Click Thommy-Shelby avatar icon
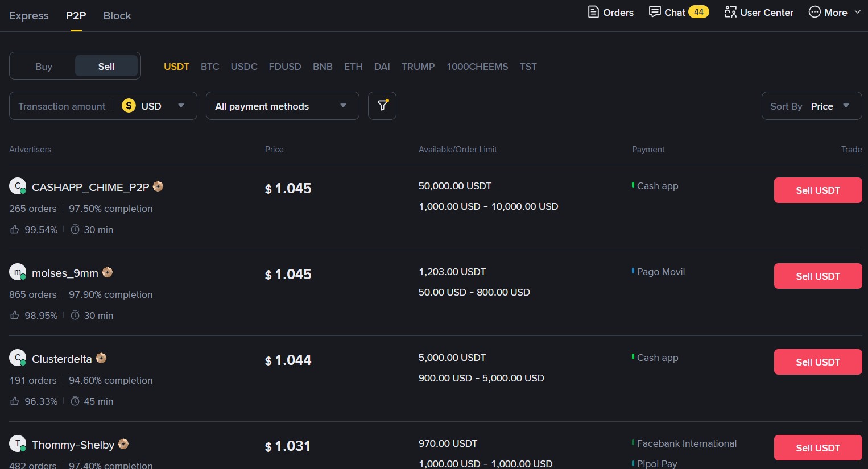Screen dimensions: 868x469 tap(18, 443)
